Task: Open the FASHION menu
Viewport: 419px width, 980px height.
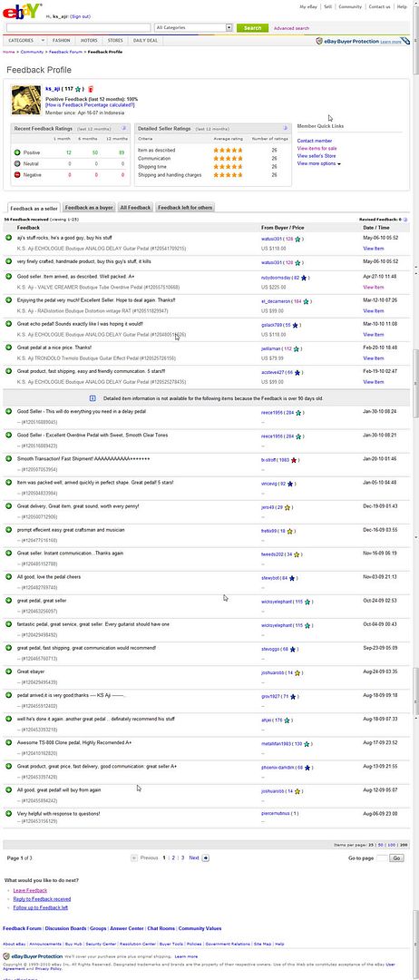Action: click(x=61, y=41)
